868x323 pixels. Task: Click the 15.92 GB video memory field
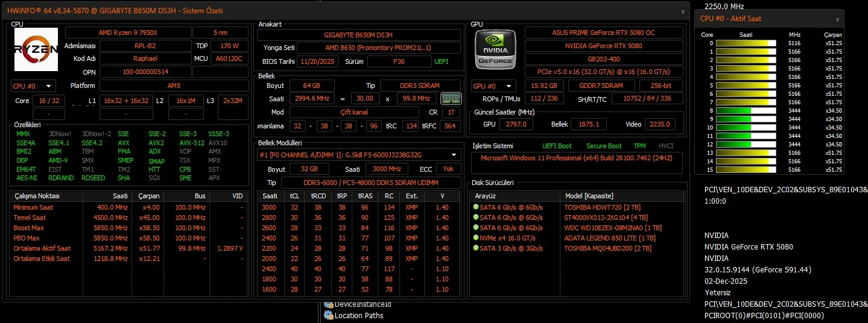pos(544,86)
